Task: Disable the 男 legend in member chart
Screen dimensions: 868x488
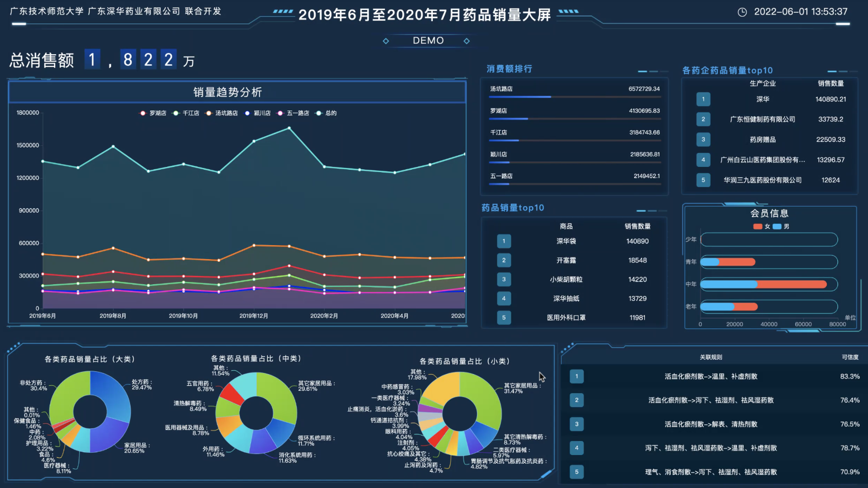Action: [780, 227]
